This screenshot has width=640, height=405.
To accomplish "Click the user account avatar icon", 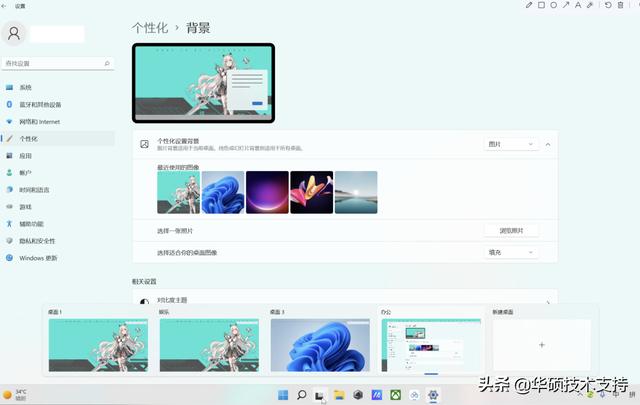I will point(14,33).
